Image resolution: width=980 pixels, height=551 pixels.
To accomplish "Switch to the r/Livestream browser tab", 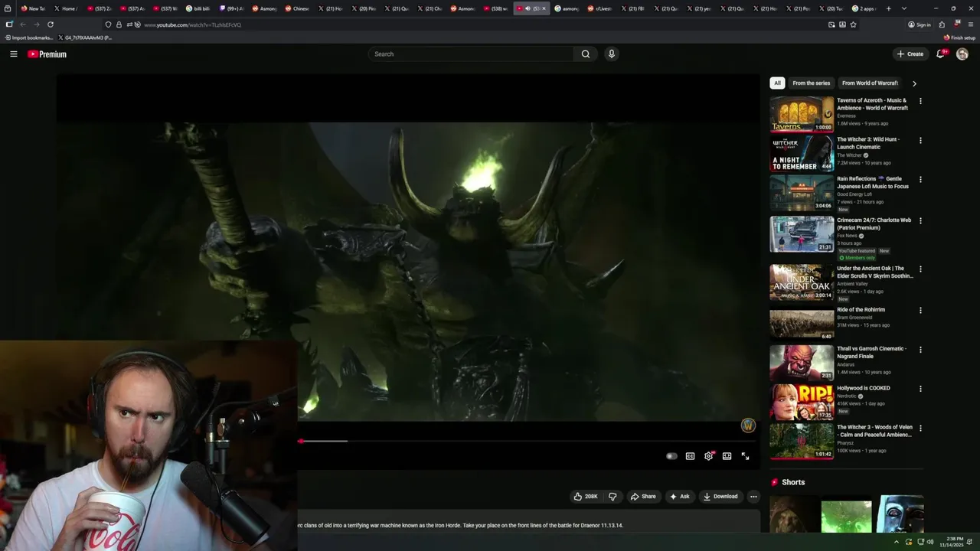I will [599, 8].
